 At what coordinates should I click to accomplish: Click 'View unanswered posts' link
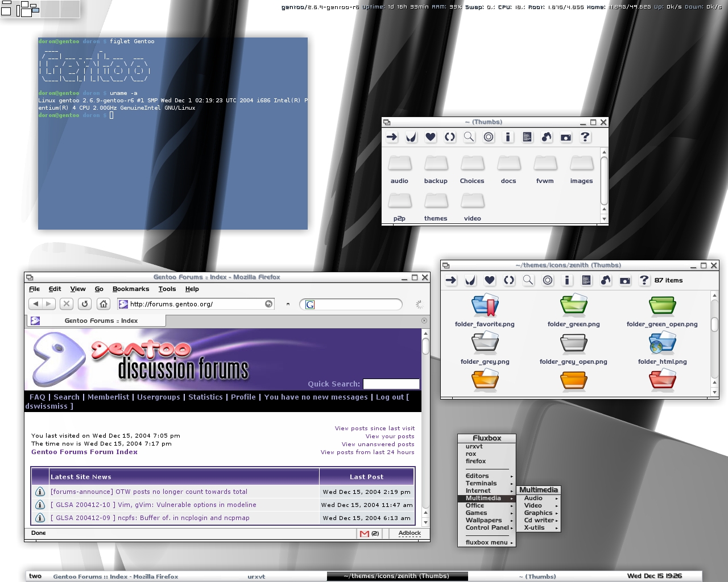378,444
